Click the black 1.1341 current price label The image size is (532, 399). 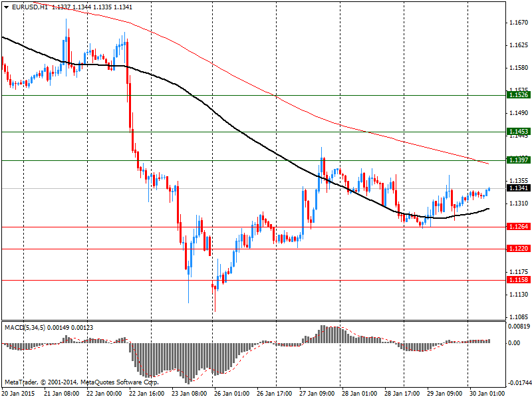(519, 188)
